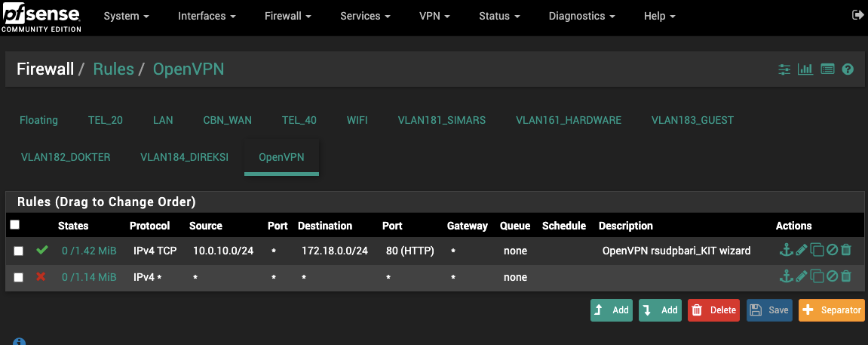The height and width of the screenshot is (345, 868).
Task: Click the logout icon in the top bar
Action: point(857,16)
